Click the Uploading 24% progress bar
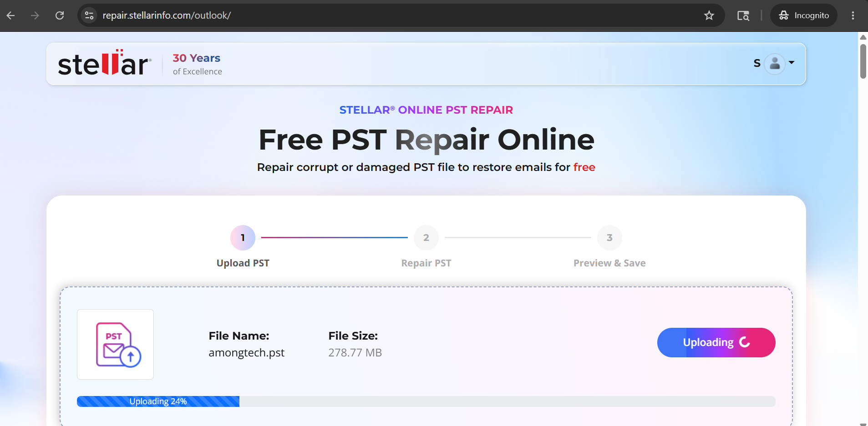This screenshot has width=868, height=426. click(x=426, y=401)
